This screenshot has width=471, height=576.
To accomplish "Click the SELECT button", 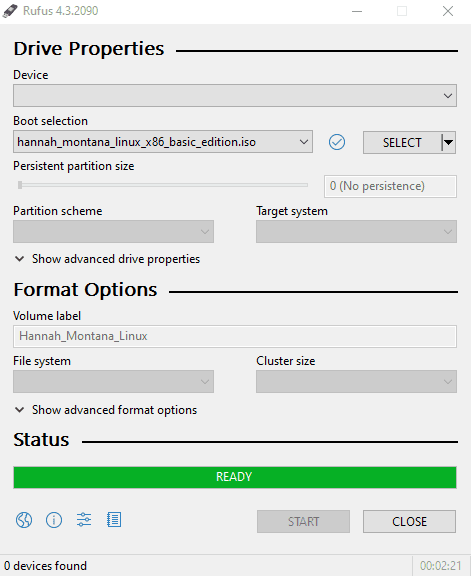I will pos(402,142).
